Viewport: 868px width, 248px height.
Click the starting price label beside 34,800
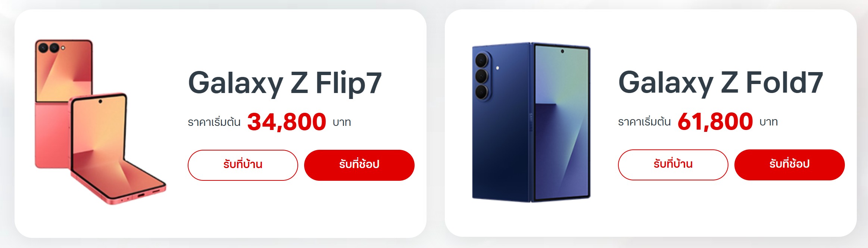pyautogui.click(x=214, y=122)
